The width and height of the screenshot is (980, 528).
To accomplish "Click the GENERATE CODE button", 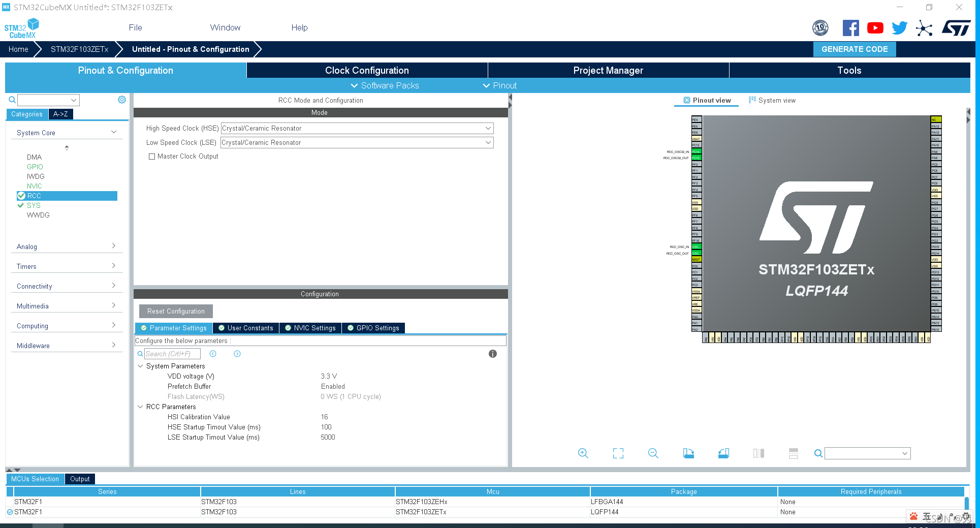I will point(855,49).
